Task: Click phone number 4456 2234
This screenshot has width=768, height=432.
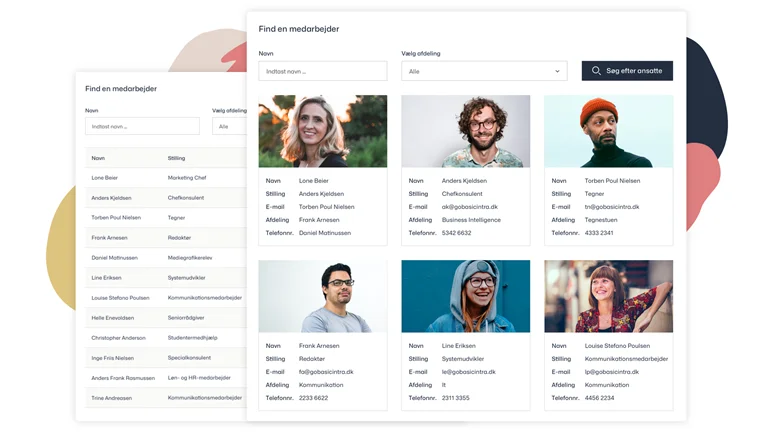Action: point(600,398)
